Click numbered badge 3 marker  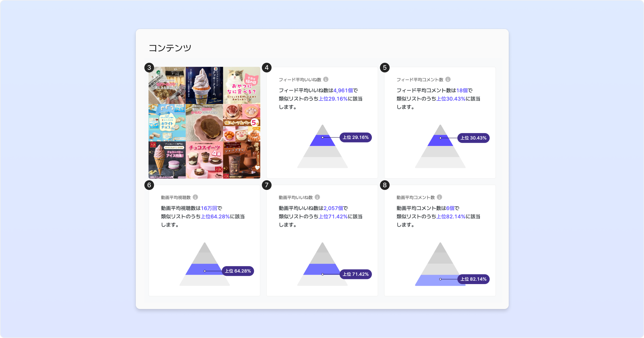click(x=149, y=68)
